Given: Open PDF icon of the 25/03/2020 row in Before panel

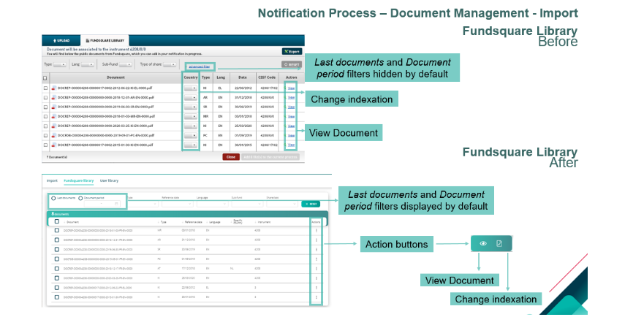Looking at the screenshot, I should coord(54,126).
